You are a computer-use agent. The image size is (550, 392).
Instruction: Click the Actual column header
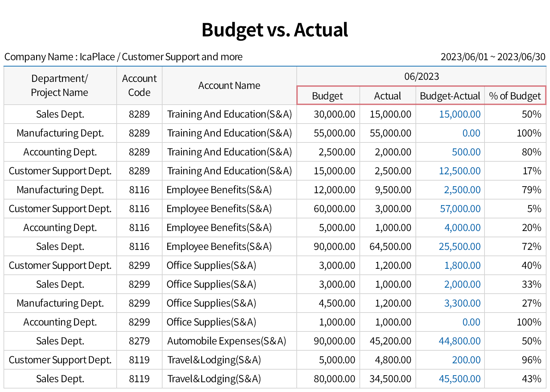click(387, 96)
